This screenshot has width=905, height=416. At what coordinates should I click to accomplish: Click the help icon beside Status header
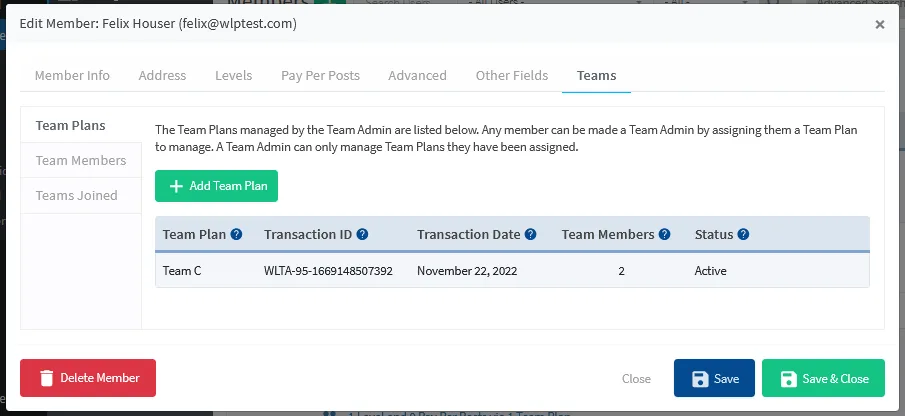[x=743, y=234]
